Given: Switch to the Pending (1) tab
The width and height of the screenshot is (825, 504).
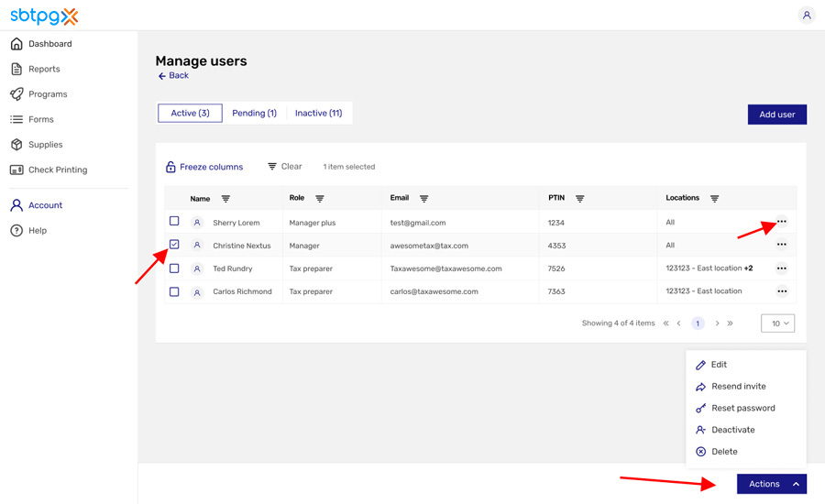Looking at the screenshot, I should pos(254,113).
